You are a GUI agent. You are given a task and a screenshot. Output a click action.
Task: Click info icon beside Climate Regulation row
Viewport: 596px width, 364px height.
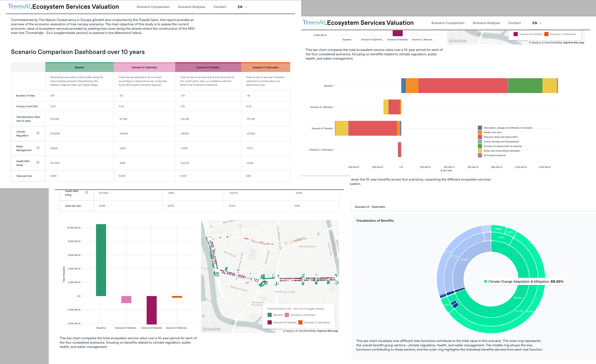38,133
